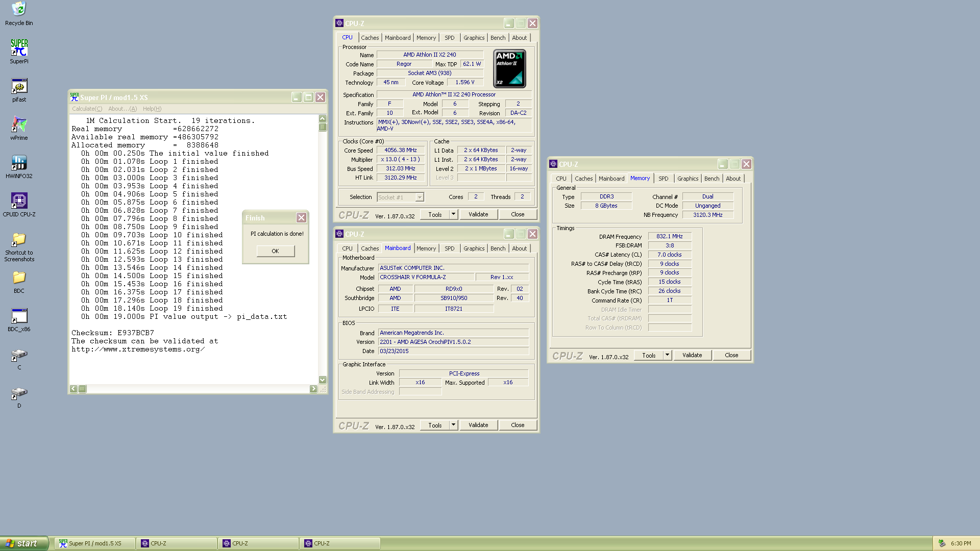Click the AMD Athlon II processor logo

509,68
